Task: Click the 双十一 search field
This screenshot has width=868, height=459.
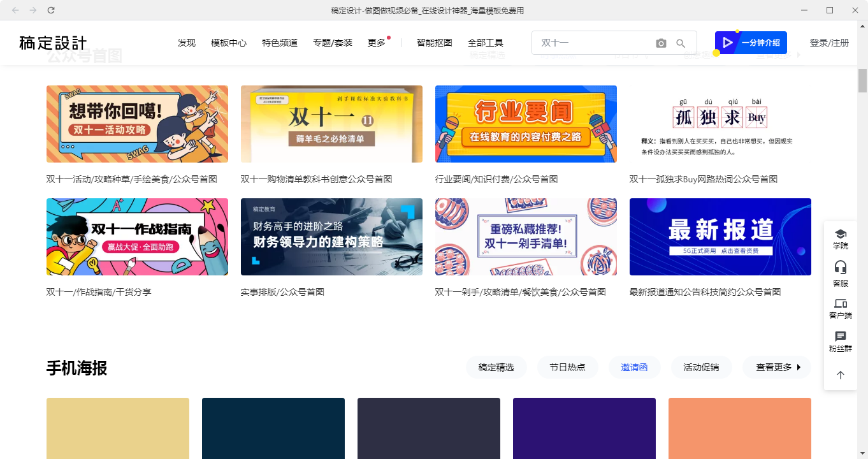Action: click(x=593, y=43)
